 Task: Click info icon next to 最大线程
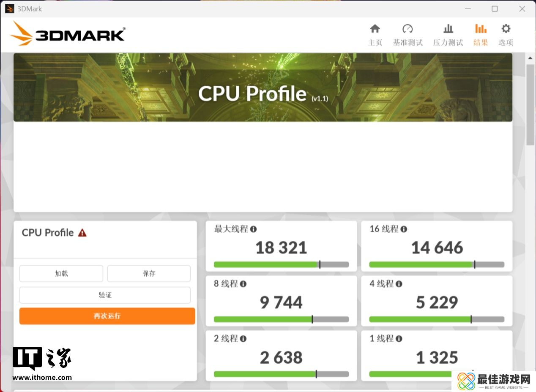click(253, 229)
